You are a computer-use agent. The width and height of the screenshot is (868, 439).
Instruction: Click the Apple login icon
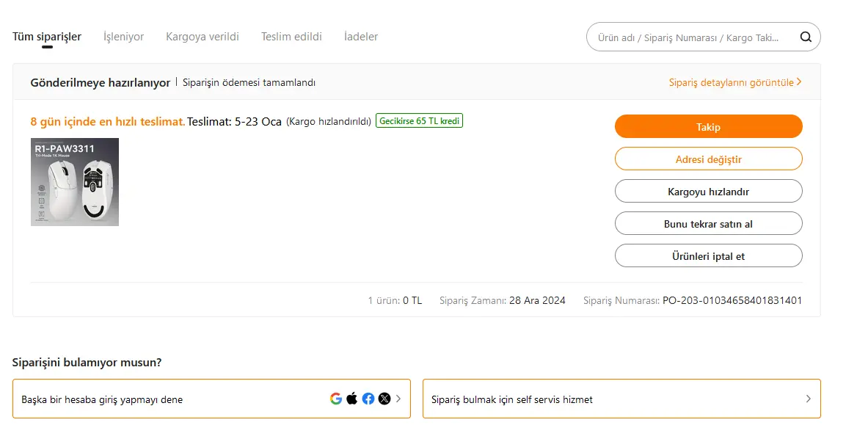352,399
